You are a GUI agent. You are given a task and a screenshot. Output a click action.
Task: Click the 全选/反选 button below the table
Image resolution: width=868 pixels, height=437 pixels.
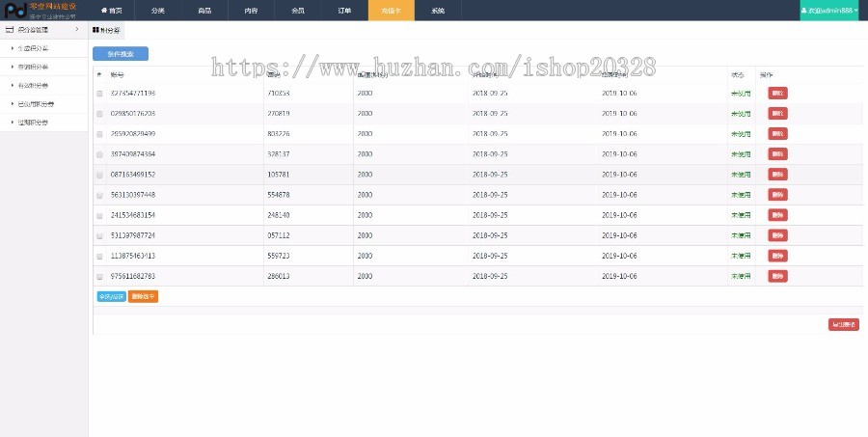111,296
